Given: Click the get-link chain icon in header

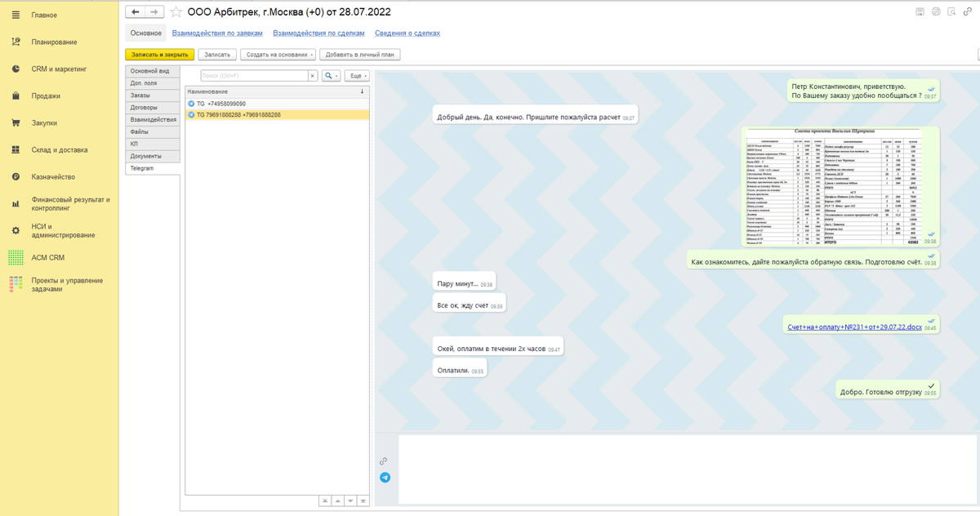Looking at the screenshot, I should 967,11.
